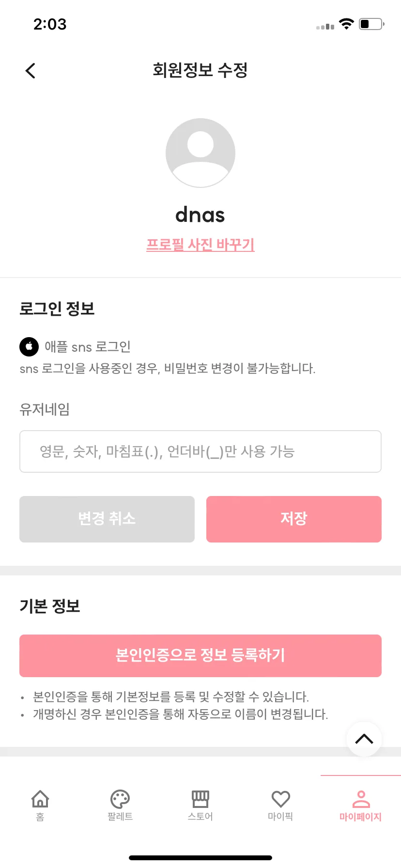Screen dimensions: 401x868
Task: Open the 마이페이지 person icon
Action: (361, 799)
